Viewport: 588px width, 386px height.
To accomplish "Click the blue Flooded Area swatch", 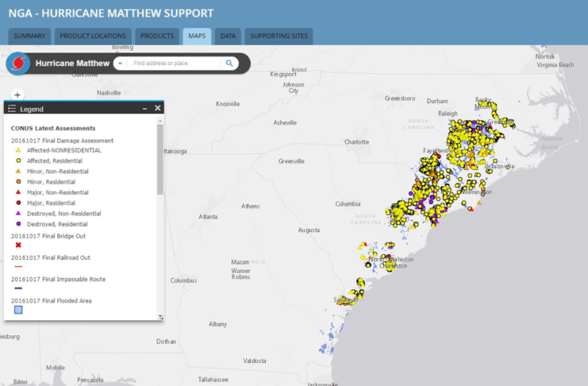I will coord(18,310).
